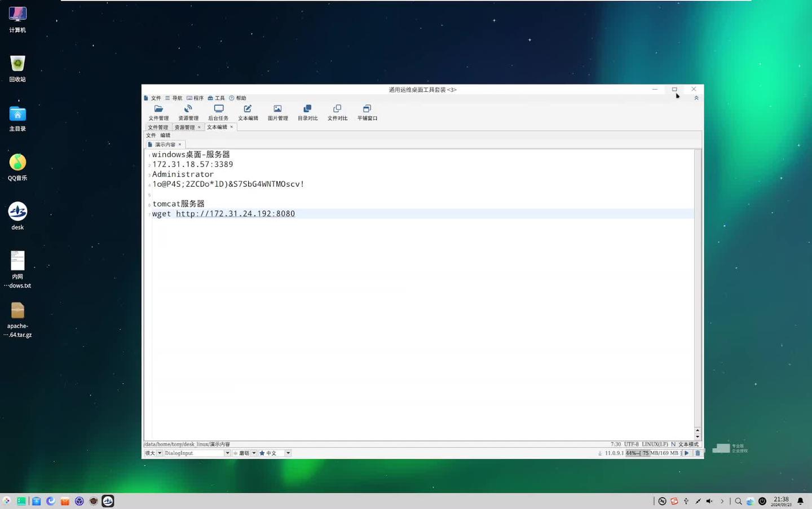The width and height of the screenshot is (812, 509).
Task: Expand hidden system tray icons arrow
Action: [722, 501]
